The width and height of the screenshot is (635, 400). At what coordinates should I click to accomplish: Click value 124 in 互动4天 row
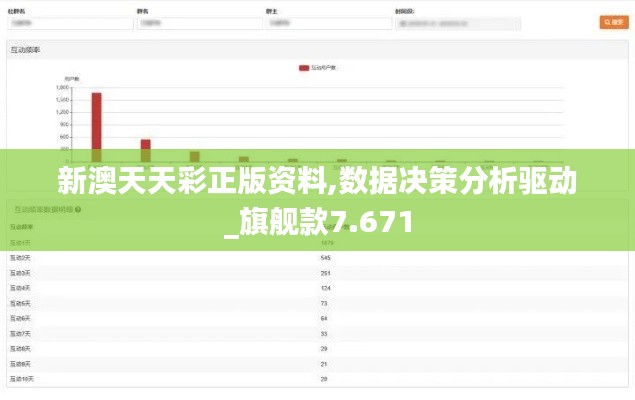click(325, 288)
